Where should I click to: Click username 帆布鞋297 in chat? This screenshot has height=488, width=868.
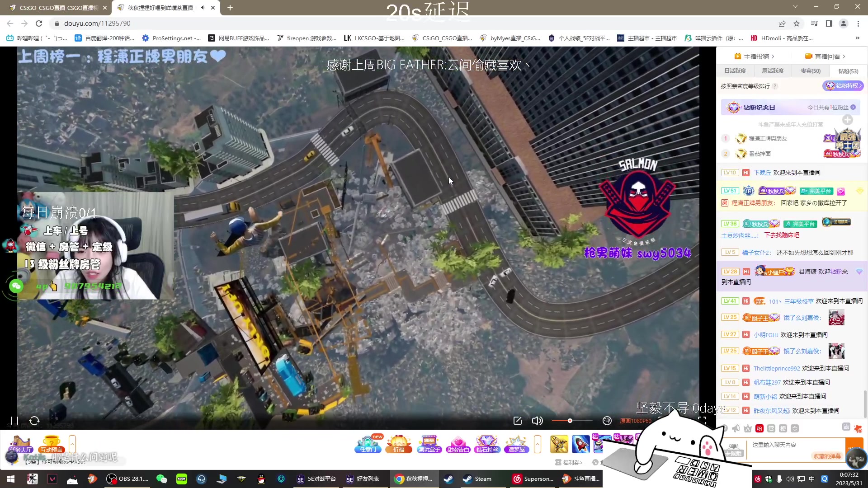[767, 383]
